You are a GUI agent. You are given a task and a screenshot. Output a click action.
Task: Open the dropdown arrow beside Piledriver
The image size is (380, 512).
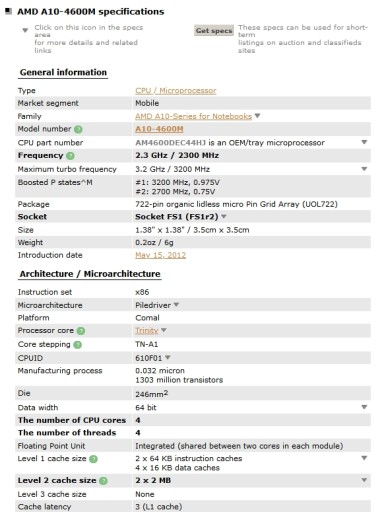(x=176, y=305)
